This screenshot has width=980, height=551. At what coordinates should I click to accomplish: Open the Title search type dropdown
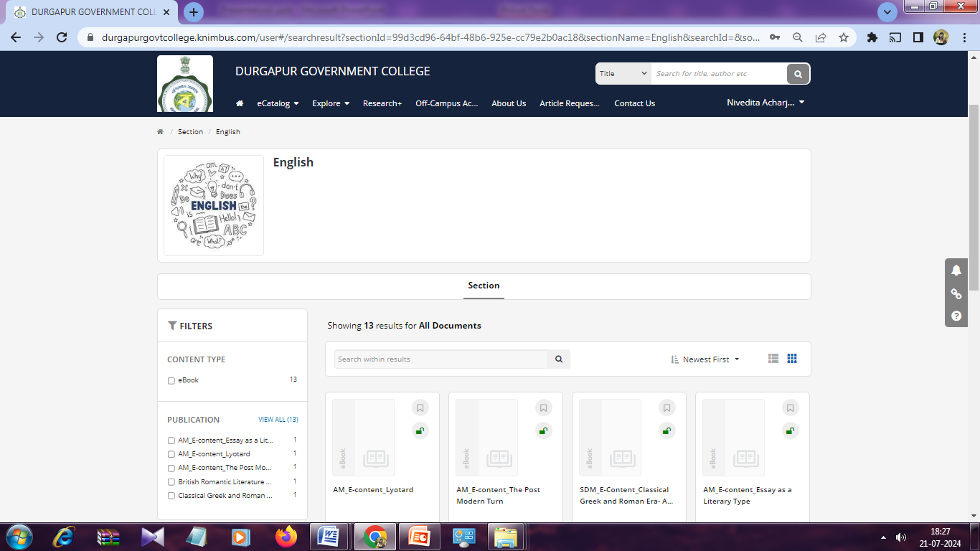point(623,74)
